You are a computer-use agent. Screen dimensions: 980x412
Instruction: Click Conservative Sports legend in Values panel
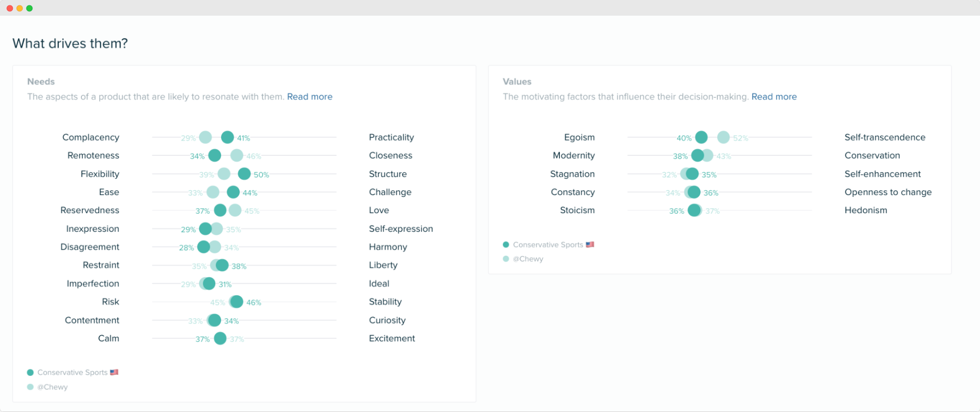coord(548,244)
